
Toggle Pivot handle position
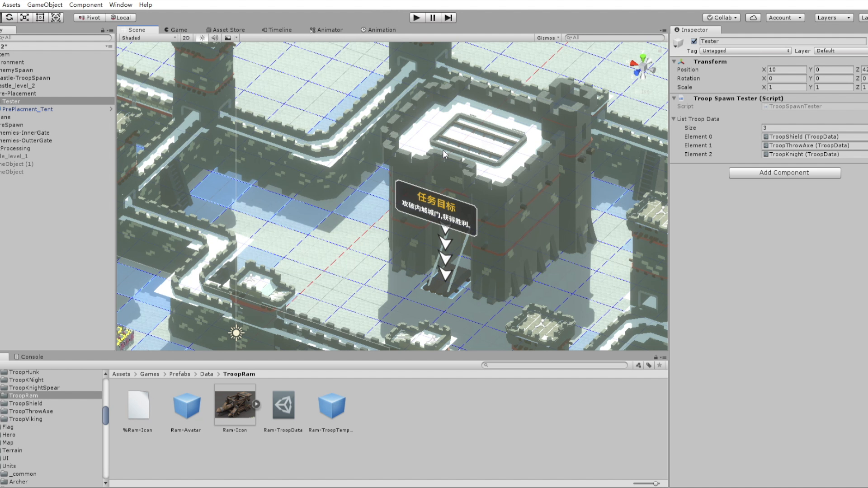tap(90, 18)
